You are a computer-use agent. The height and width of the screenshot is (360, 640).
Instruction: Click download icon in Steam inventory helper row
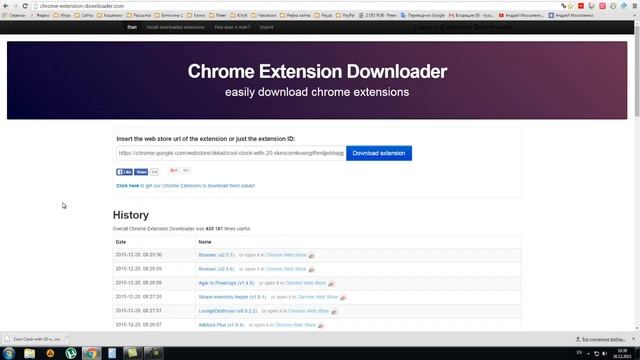(343, 298)
